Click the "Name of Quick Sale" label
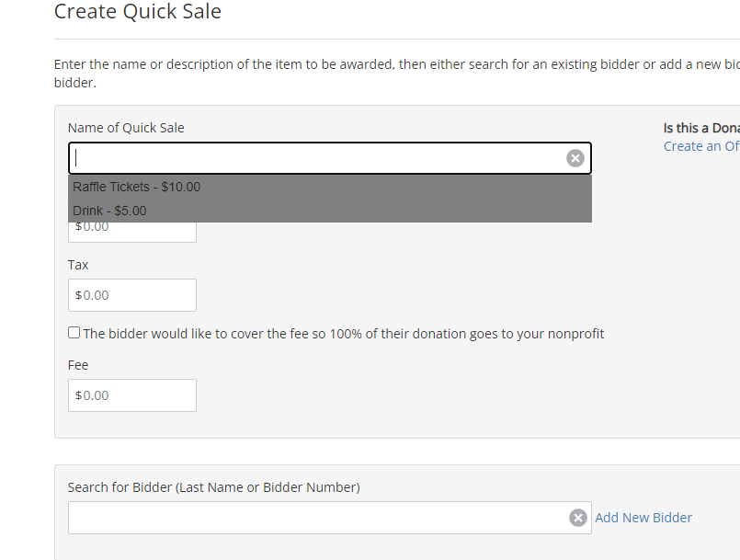 click(126, 128)
